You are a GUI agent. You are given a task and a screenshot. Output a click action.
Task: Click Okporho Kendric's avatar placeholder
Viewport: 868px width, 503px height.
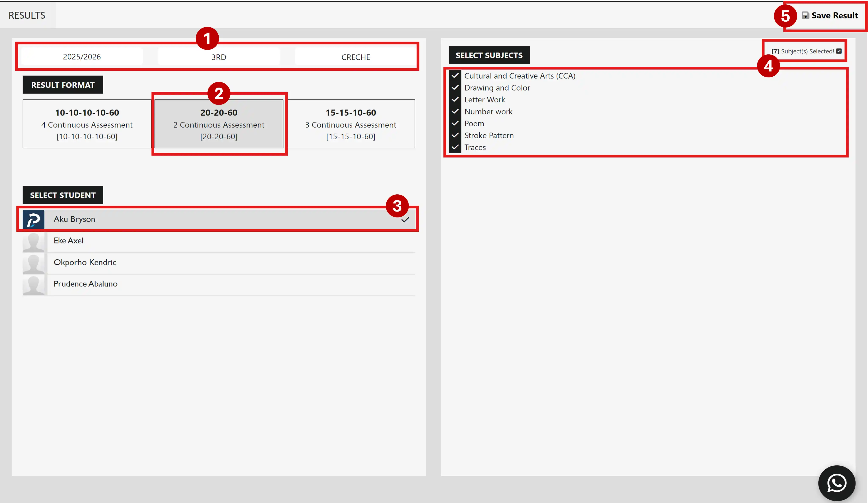pos(33,264)
